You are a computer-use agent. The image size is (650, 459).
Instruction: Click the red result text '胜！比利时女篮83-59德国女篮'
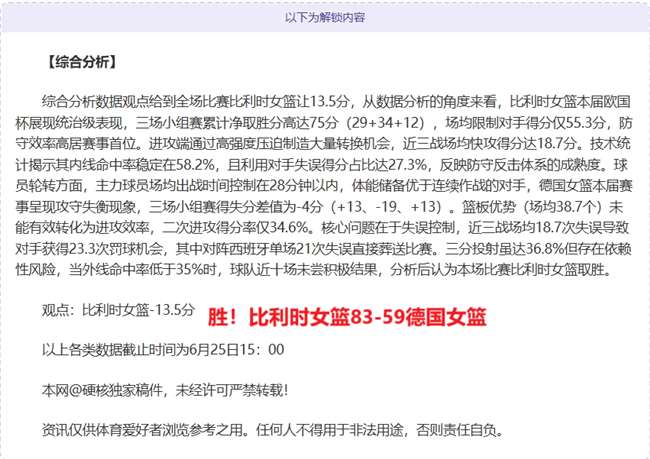pyautogui.click(x=347, y=318)
